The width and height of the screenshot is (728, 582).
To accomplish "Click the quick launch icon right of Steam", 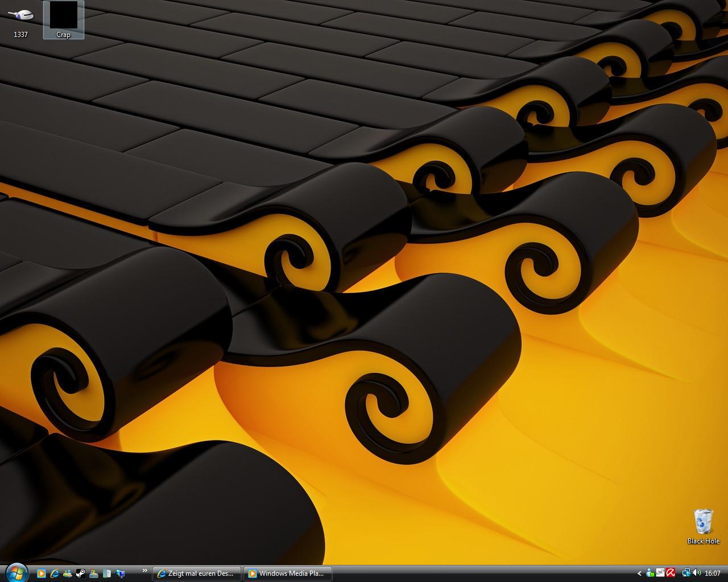I will 94,573.
